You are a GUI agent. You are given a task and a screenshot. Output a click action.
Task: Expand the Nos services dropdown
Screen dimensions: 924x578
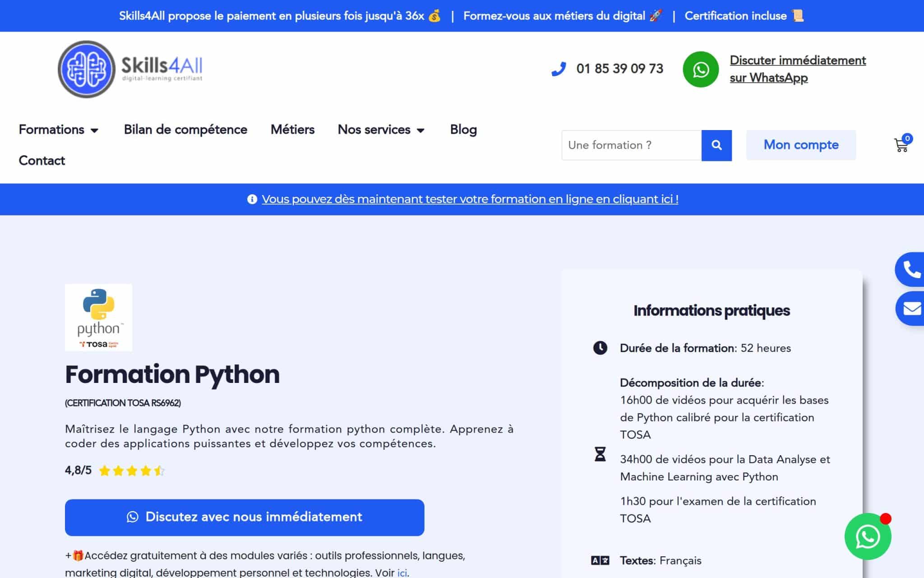(x=381, y=130)
